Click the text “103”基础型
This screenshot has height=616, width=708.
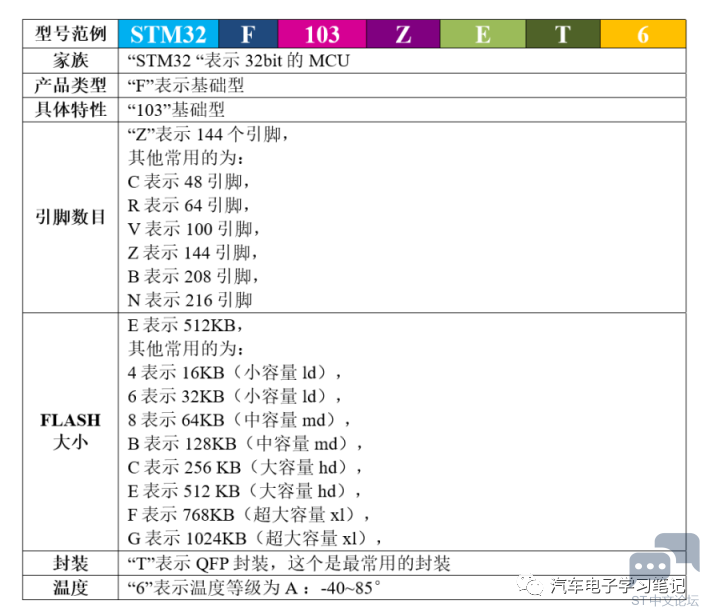click(x=176, y=109)
